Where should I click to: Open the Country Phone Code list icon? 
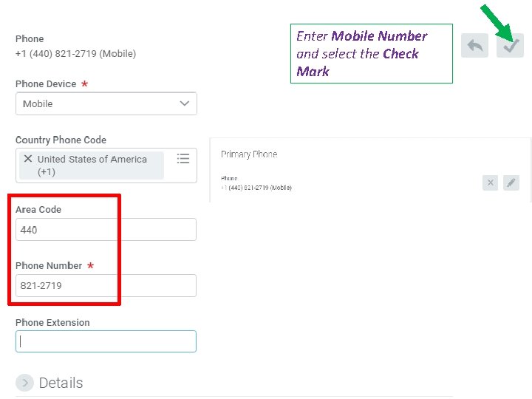click(183, 159)
